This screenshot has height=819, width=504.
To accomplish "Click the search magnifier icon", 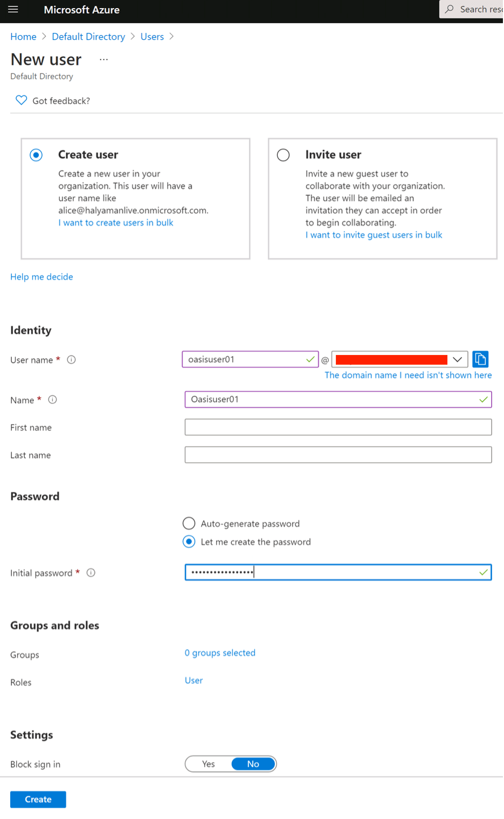I will 450,9.
